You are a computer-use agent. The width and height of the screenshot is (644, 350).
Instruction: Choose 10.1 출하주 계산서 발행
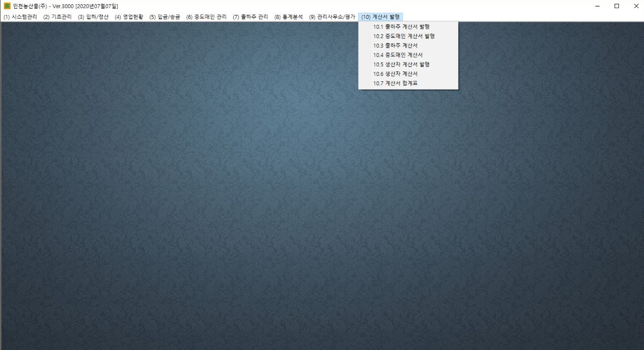401,27
